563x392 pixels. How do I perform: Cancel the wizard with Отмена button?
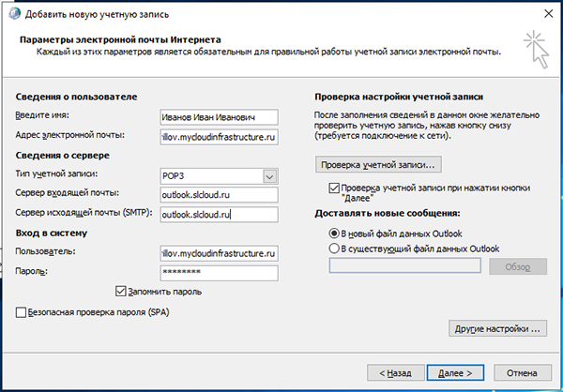click(522, 373)
